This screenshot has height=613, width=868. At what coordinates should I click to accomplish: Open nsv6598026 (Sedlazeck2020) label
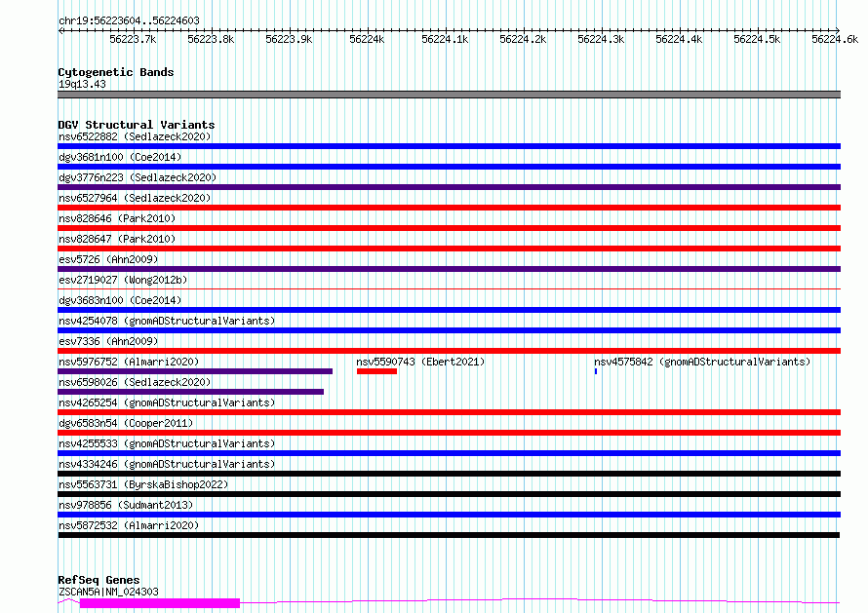point(135,382)
